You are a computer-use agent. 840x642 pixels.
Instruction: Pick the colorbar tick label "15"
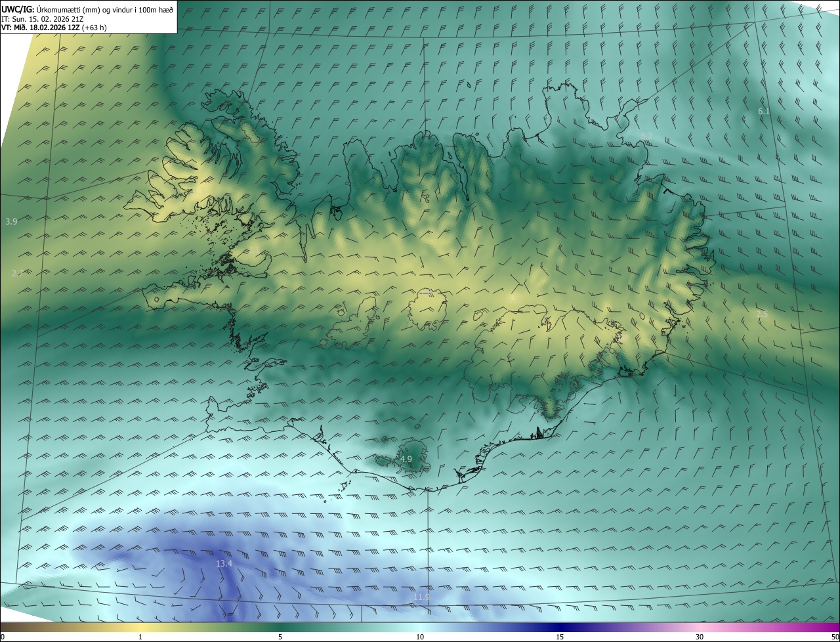(x=560, y=637)
